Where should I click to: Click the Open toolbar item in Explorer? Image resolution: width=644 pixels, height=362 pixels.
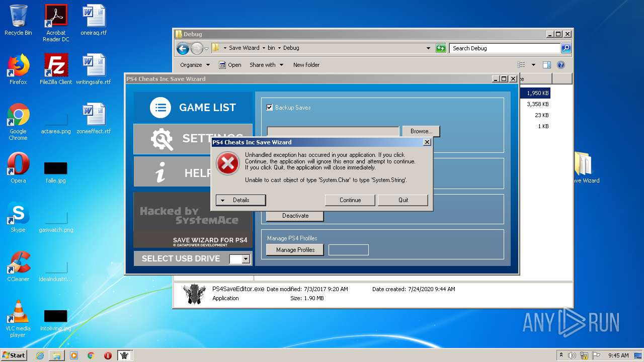point(230,65)
